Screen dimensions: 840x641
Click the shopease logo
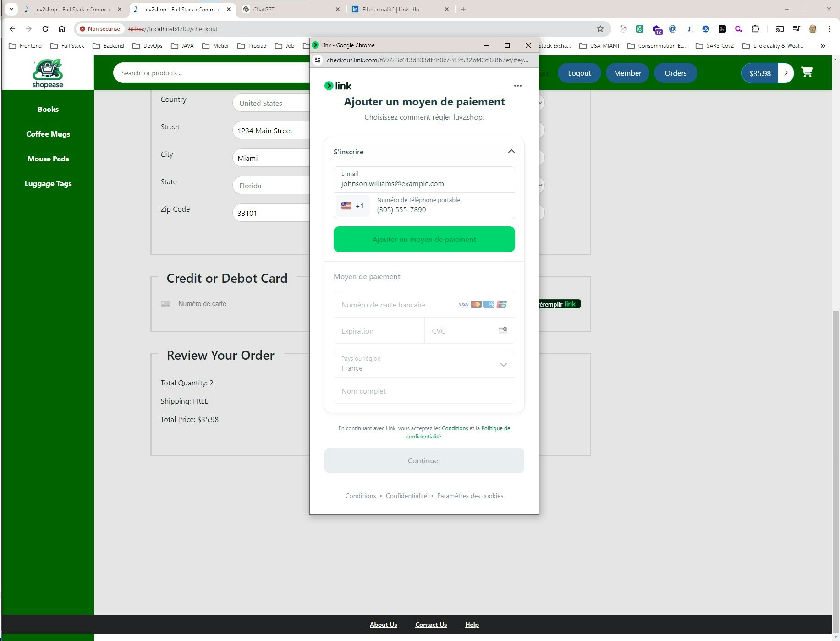coord(48,73)
